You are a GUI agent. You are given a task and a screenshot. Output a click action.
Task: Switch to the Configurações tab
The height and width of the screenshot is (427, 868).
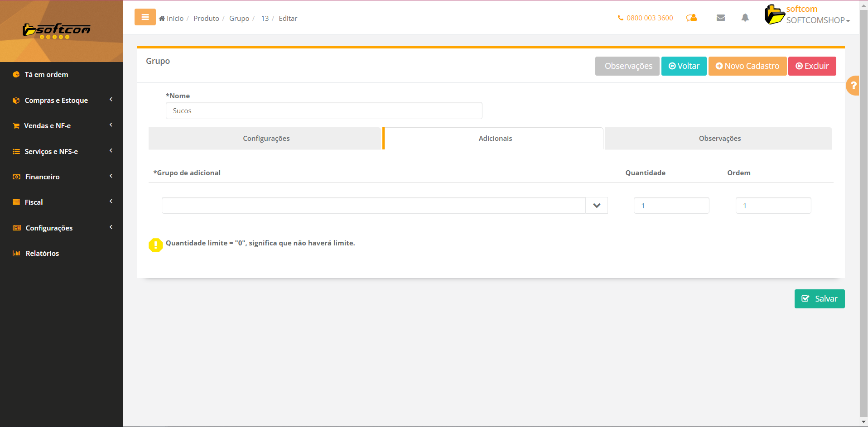266,139
